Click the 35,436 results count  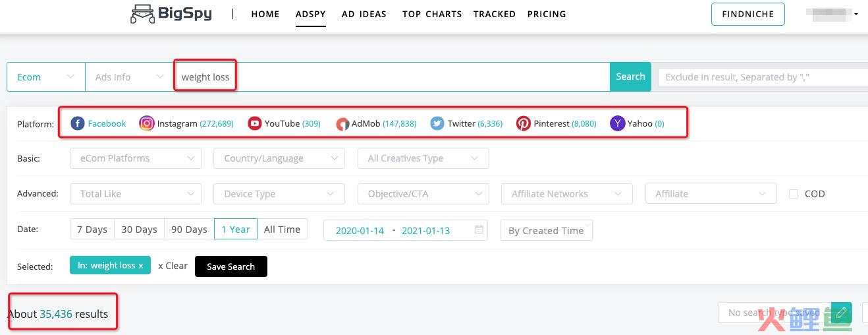[56, 314]
